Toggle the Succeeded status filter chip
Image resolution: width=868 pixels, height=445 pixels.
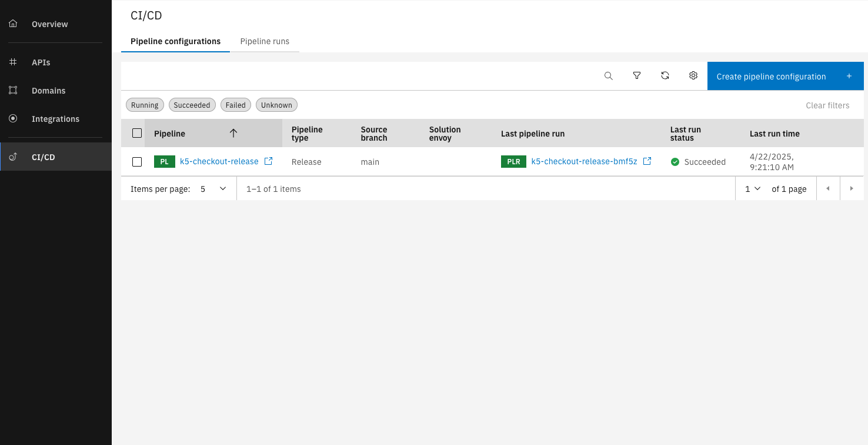(x=192, y=105)
